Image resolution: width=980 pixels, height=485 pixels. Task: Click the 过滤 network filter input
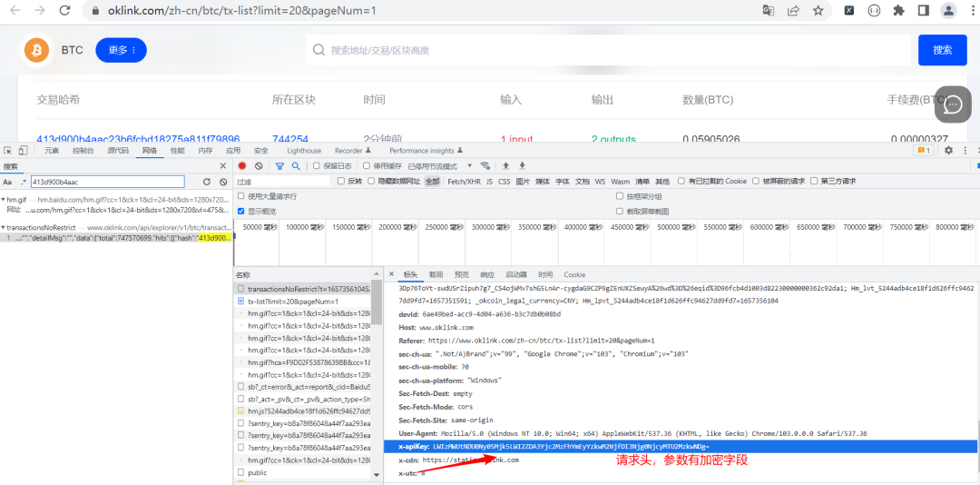pyautogui.click(x=282, y=182)
